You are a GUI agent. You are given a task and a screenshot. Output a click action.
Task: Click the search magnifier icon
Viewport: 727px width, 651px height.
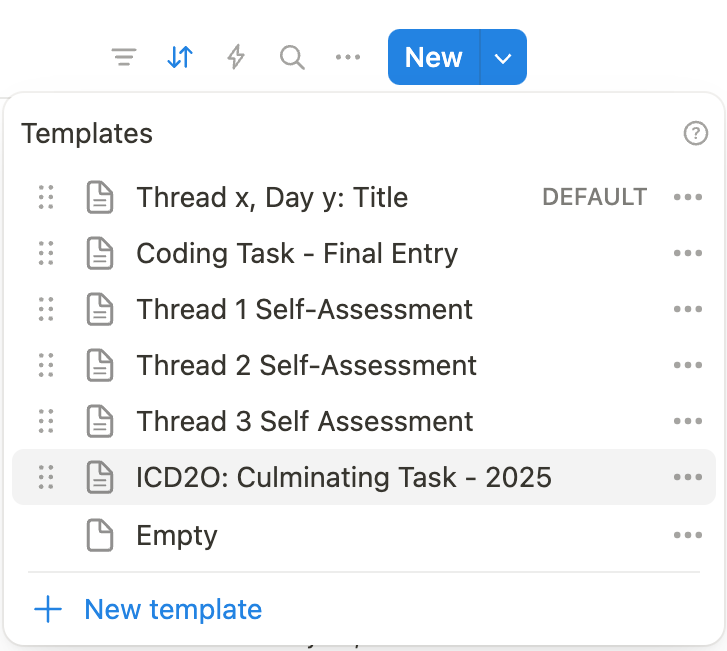(292, 58)
